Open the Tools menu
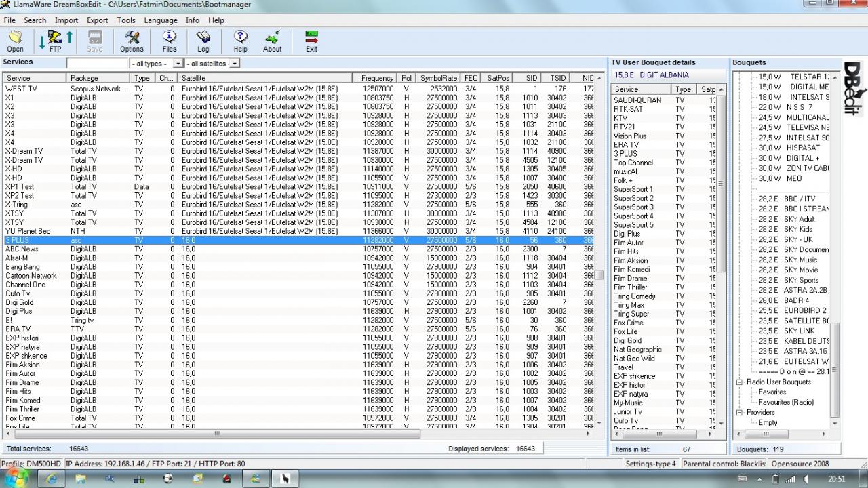 (x=126, y=20)
